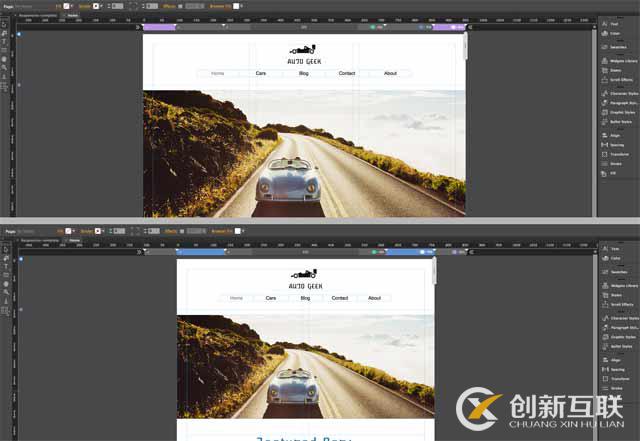
Task: Switch to the Home tab in upper window
Action: pos(72,16)
